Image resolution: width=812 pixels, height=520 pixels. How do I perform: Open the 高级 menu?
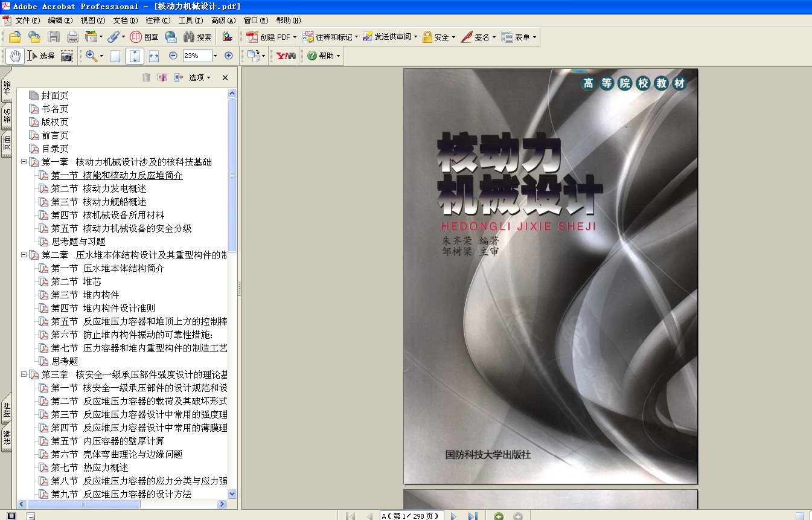223,20
